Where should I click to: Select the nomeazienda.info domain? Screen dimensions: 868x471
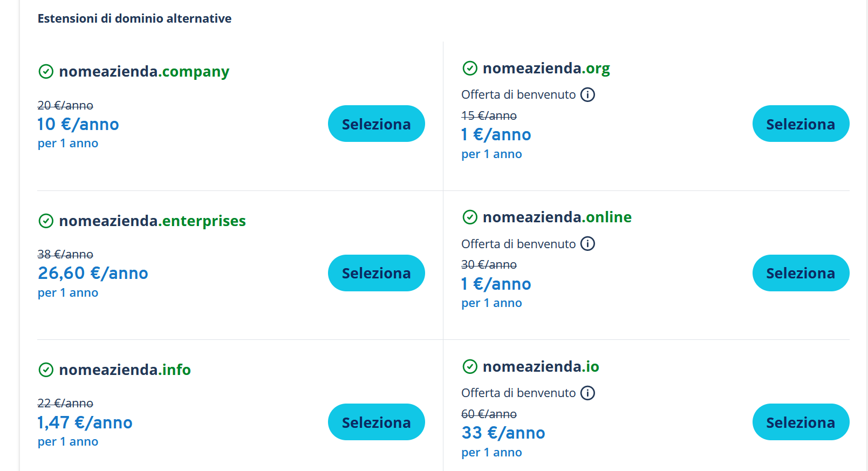[x=377, y=422]
